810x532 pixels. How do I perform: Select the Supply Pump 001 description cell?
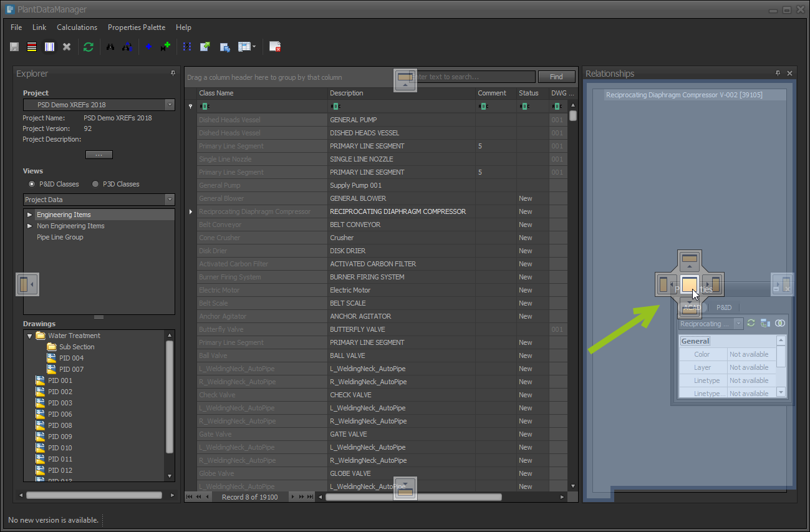coord(402,185)
